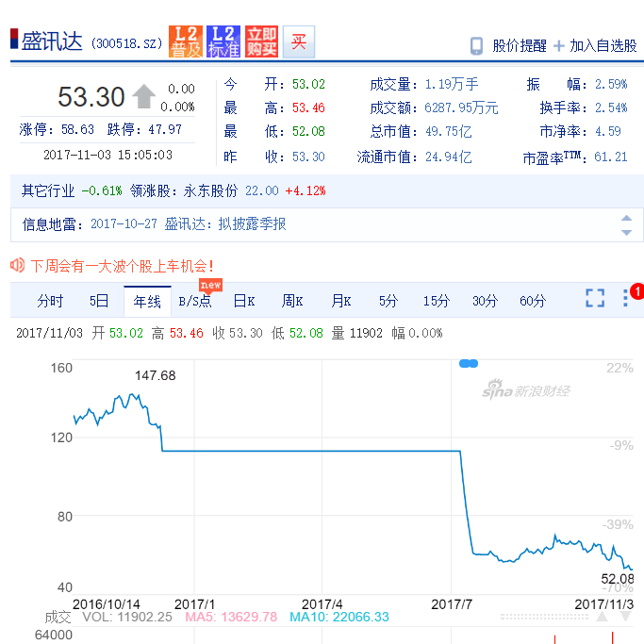Show previous 信息地雷 item with up arrow
This screenshot has width=644, height=644.
pos(626,218)
